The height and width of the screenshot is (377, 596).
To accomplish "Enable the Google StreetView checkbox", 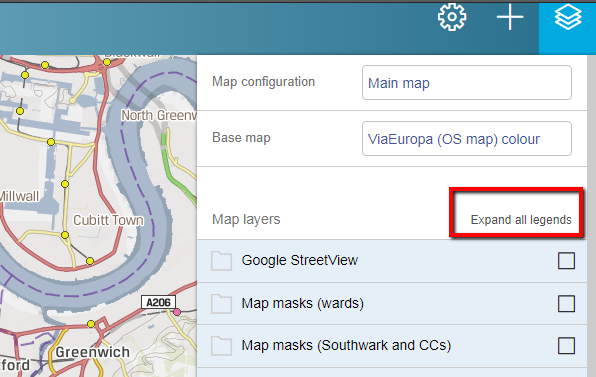I will point(566,261).
